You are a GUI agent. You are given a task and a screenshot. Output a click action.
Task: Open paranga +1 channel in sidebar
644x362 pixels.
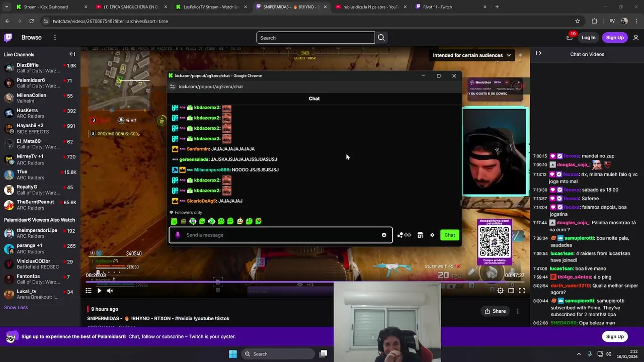pos(40,249)
